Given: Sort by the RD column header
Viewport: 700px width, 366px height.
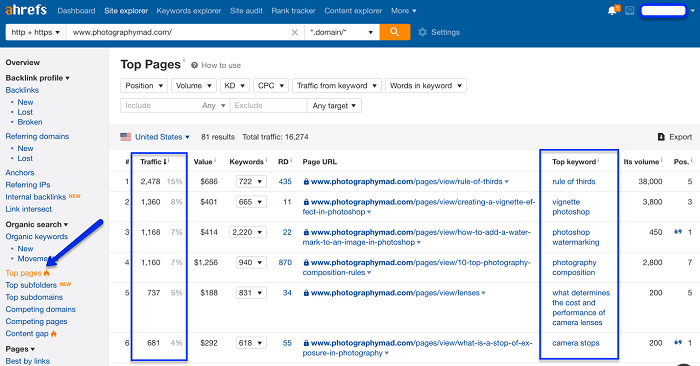Looking at the screenshot, I should 283,162.
